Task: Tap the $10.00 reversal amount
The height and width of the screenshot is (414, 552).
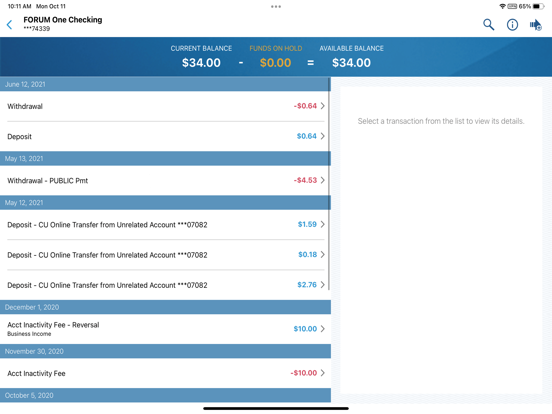Action: pyautogui.click(x=305, y=329)
